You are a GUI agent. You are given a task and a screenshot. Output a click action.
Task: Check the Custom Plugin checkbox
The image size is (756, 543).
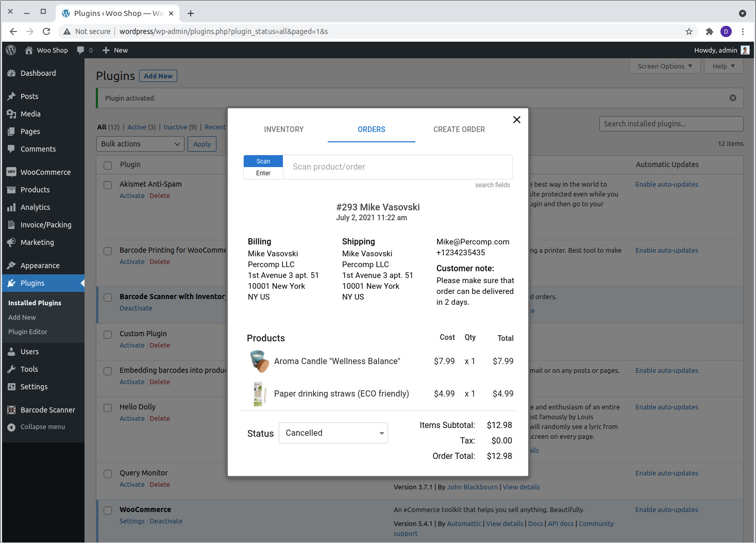click(x=108, y=335)
